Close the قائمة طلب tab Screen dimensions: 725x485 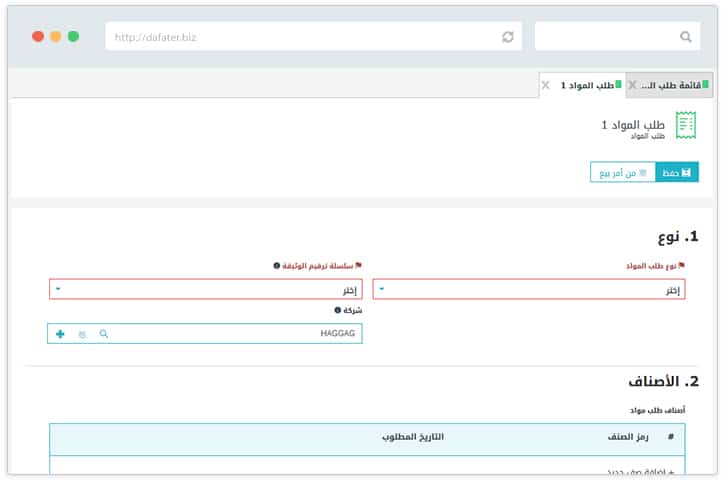pyautogui.click(x=632, y=86)
